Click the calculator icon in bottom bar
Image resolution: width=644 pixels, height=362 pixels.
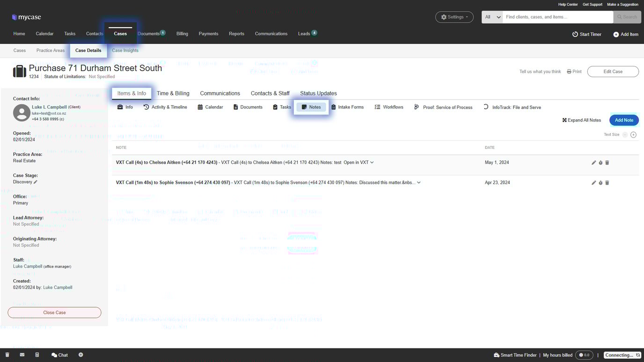coord(37,355)
